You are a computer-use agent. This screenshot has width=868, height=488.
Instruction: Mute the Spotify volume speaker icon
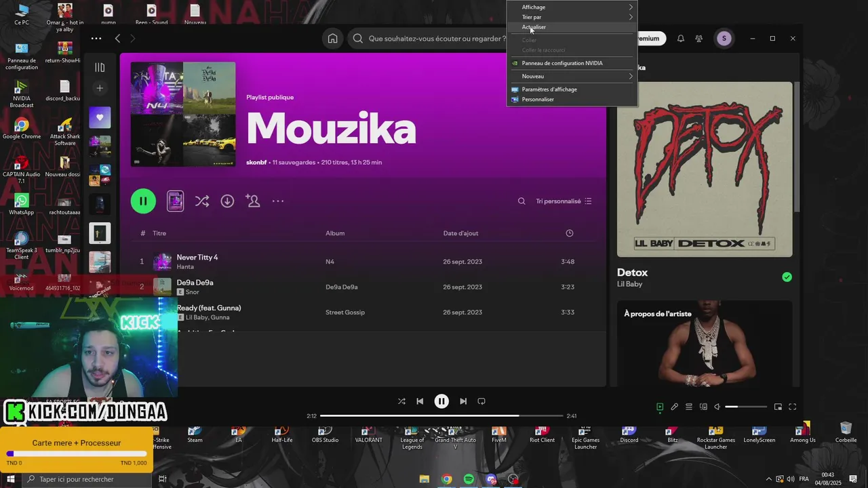[x=717, y=407]
